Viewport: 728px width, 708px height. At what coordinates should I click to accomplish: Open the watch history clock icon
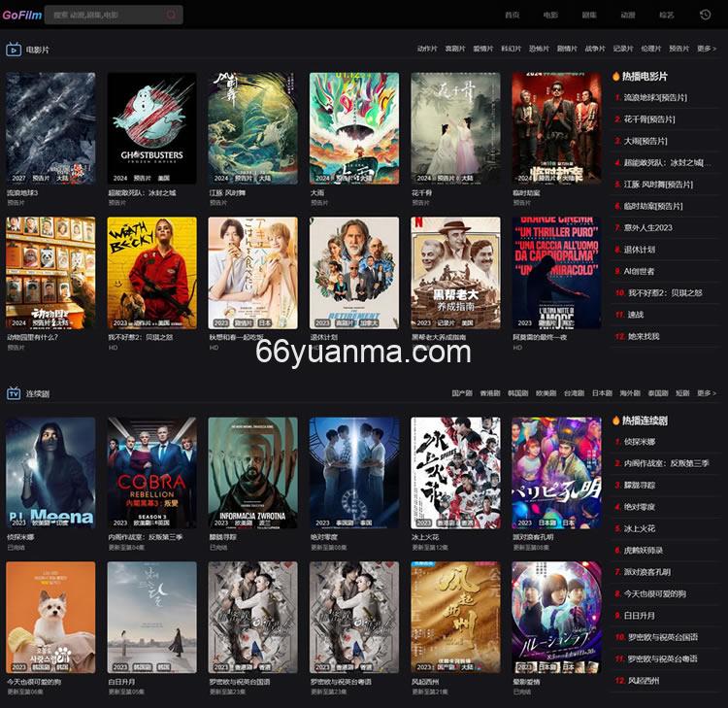[705, 15]
